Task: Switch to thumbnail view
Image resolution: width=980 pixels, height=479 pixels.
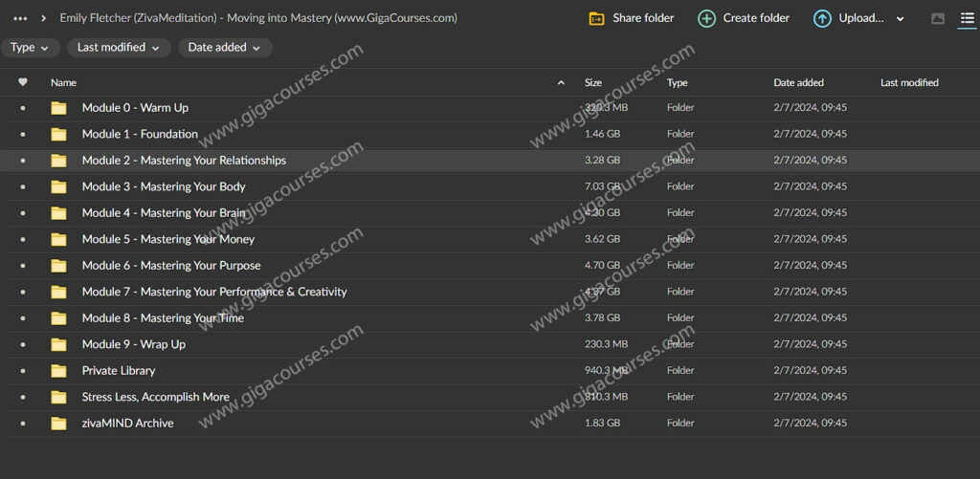Action: (x=938, y=18)
